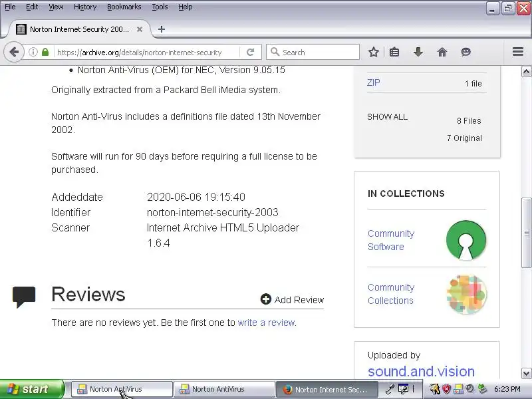Viewport: 532px width, 399px height.
Task: Click SHOW ALL files link
Action: [387, 117]
